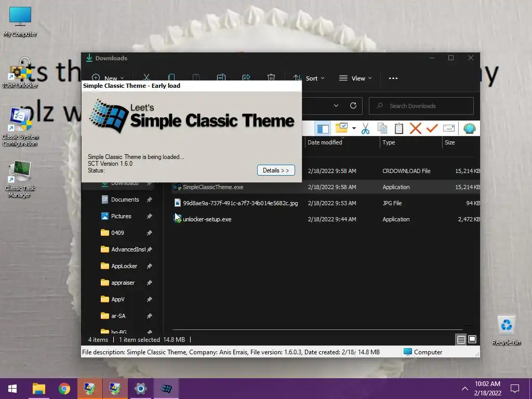
Task: Click the 1 item selected status text
Action: (x=139, y=340)
